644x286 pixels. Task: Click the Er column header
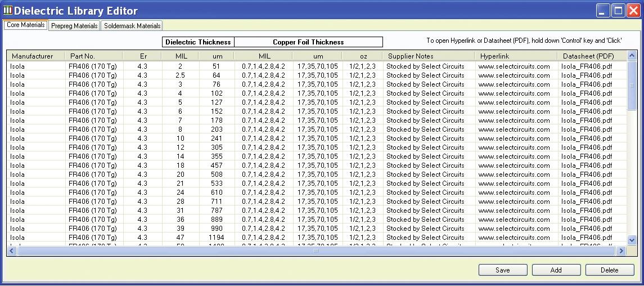click(x=142, y=56)
